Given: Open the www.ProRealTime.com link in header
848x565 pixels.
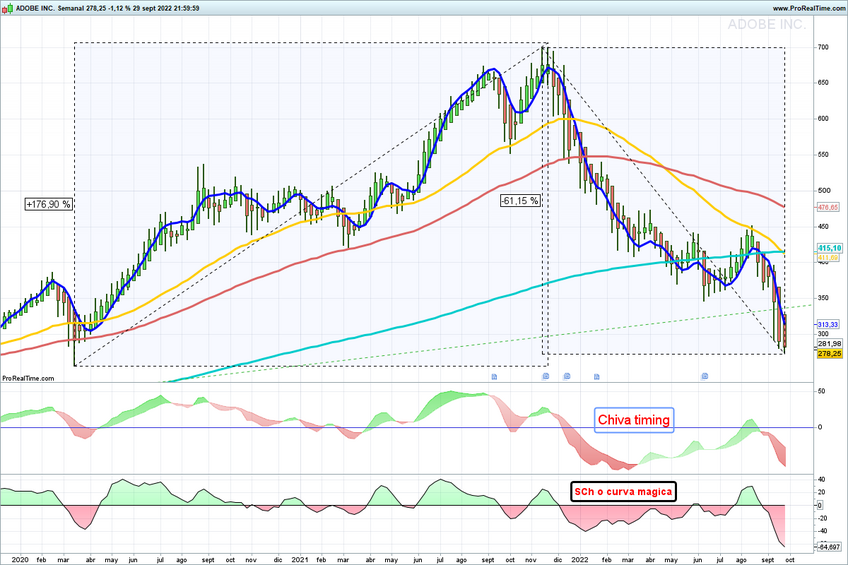Looking at the screenshot, I should point(809,8).
